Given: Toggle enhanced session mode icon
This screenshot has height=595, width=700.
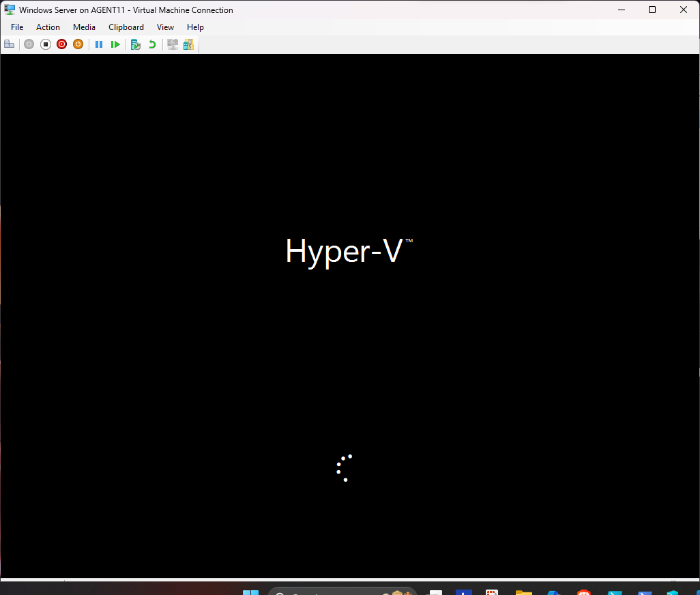Looking at the screenshot, I should [173, 44].
